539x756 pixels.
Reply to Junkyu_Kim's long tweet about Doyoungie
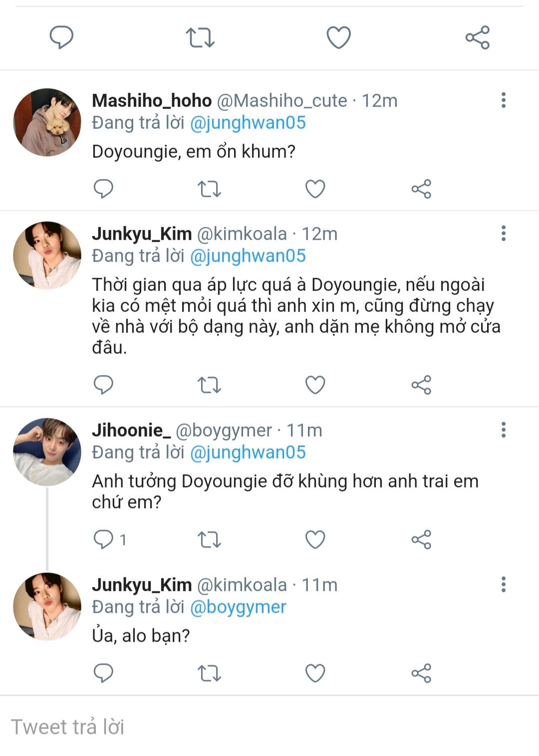(x=103, y=385)
